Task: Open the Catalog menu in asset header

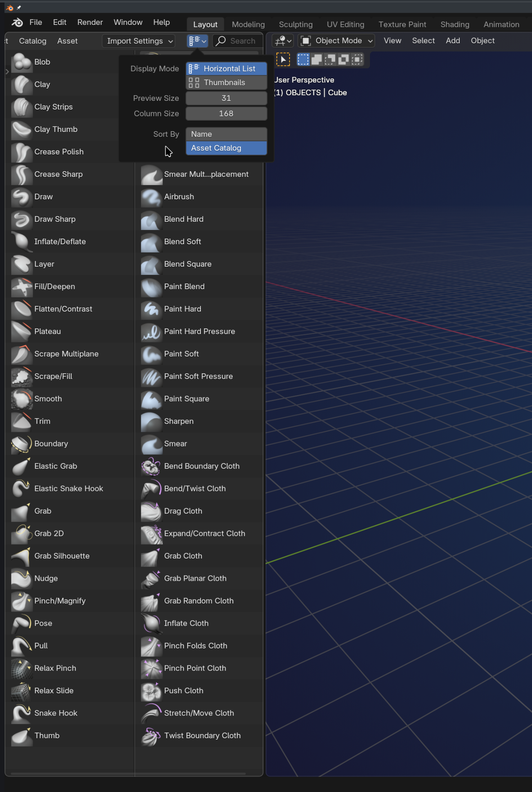Action: coord(32,41)
